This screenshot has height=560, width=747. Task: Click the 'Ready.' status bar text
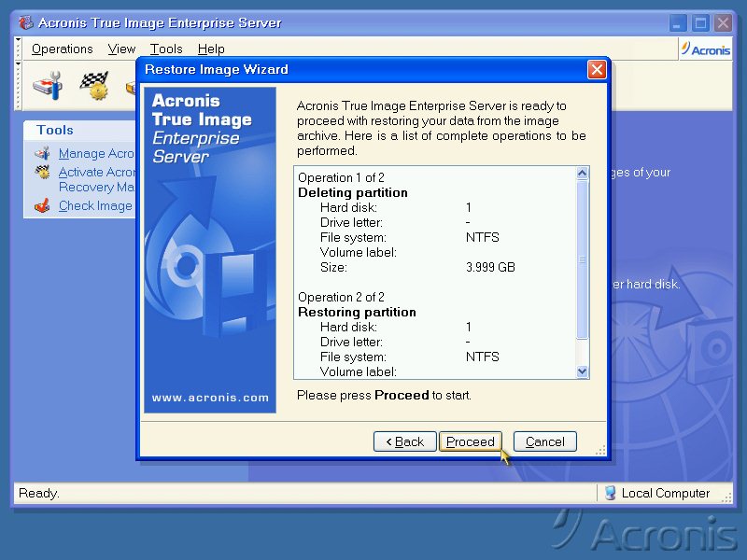coord(38,493)
